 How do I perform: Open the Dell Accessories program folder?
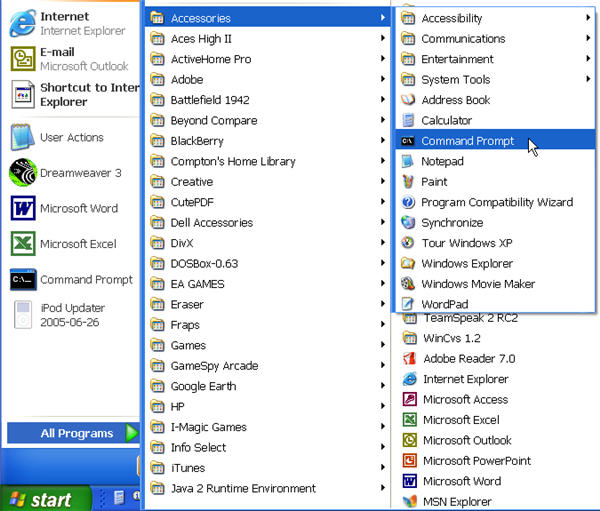point(267,222)
